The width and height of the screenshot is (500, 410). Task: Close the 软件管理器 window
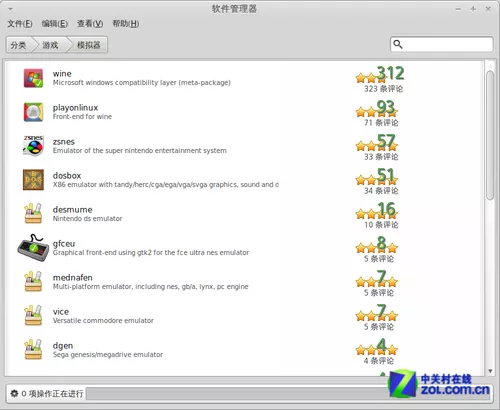pyautogui.click(x=488, y=9)
